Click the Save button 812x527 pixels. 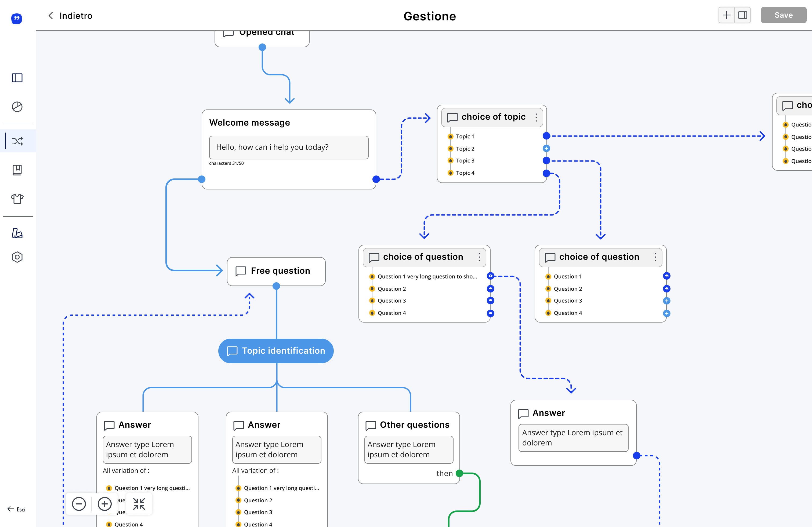coord(783,15)
